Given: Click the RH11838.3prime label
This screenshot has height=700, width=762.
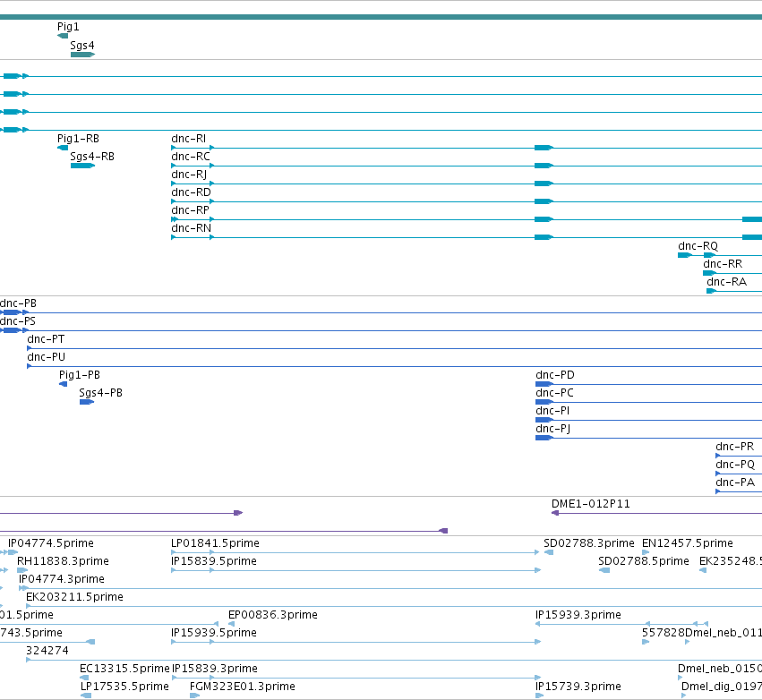Looking at the screenshot, I should 64,561.
